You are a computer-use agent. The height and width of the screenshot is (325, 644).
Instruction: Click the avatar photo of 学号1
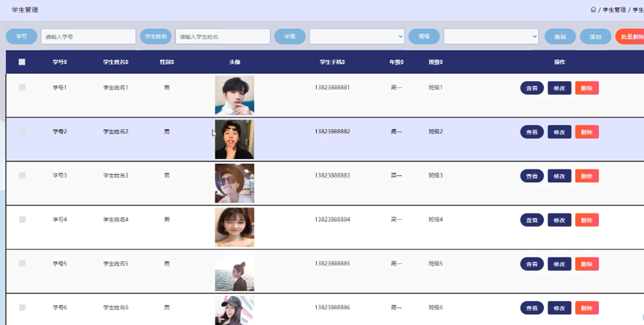[234, 95]
